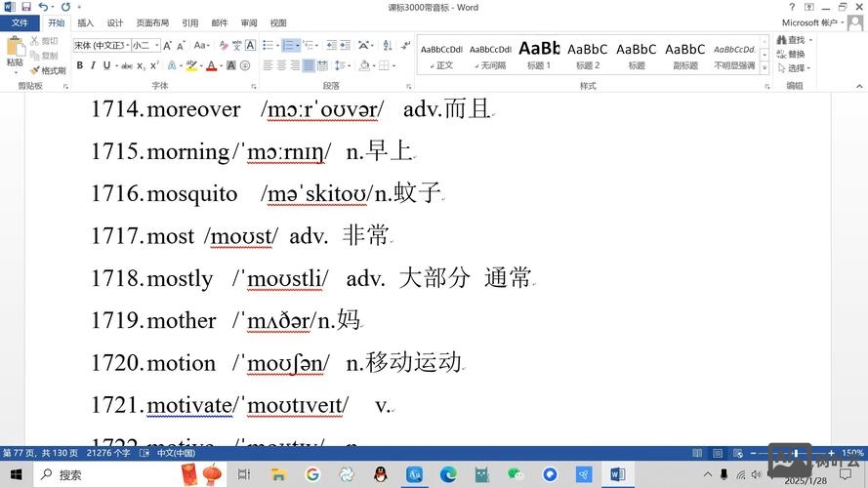This screenshot has height=488, width=868.
Task: Click the Paste button
Action: (15, 55)
